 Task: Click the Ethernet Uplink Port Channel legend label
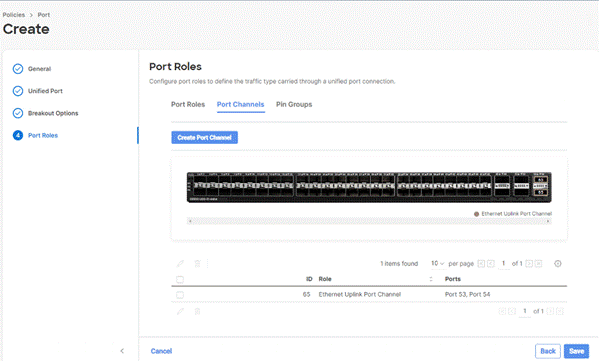[x=516, y=214]
